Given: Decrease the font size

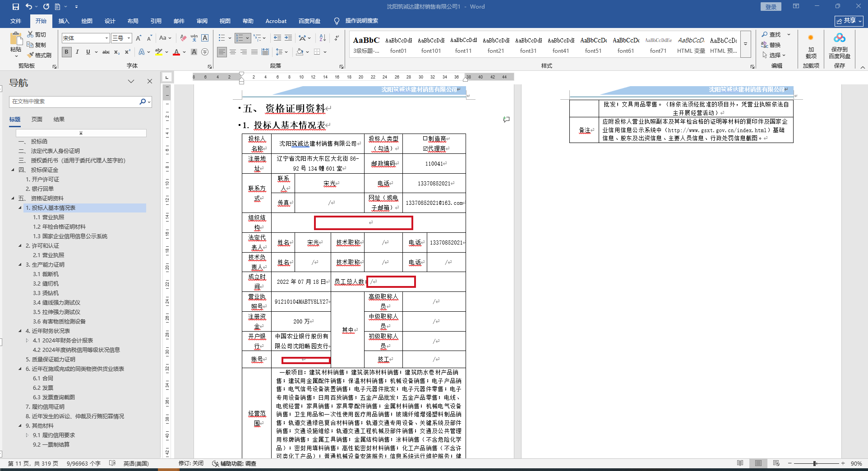Looking at the screenshot, I should [x=149, y=38].
